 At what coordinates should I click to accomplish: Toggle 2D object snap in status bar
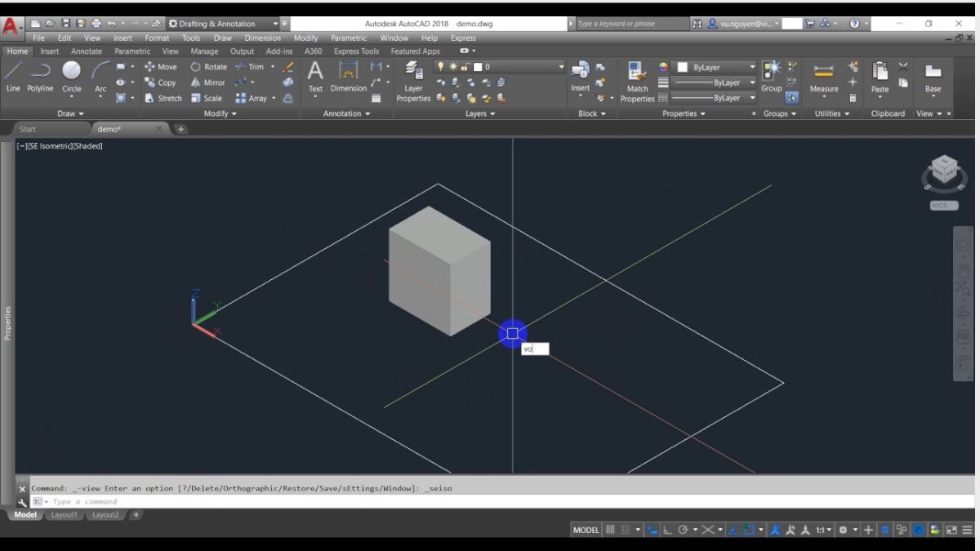[749, 530]
